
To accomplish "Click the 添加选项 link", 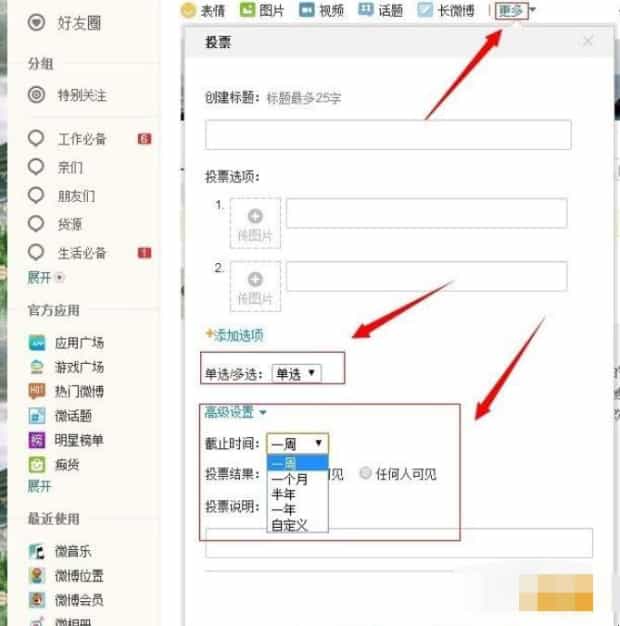I will tap(234, 335).
